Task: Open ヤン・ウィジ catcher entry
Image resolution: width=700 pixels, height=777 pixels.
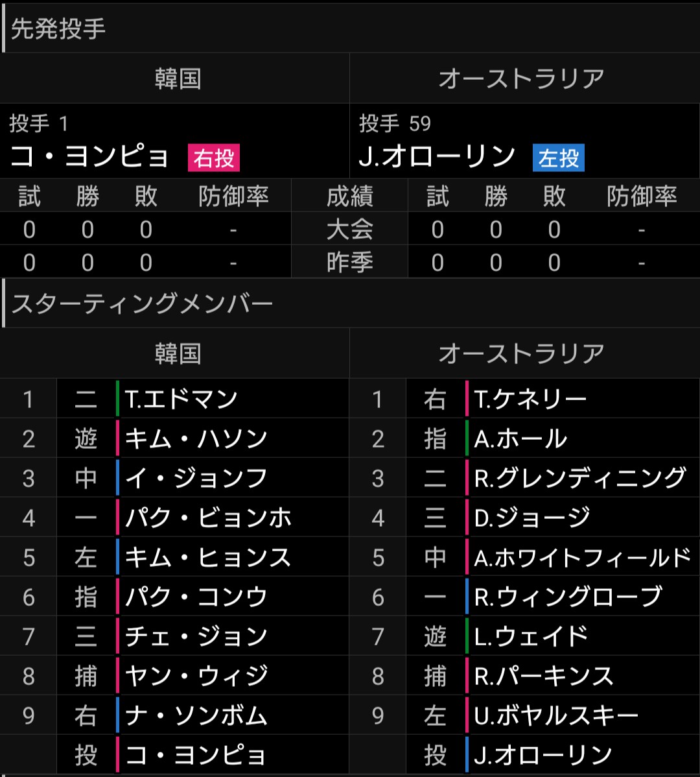Action: (x=196, y=676)
